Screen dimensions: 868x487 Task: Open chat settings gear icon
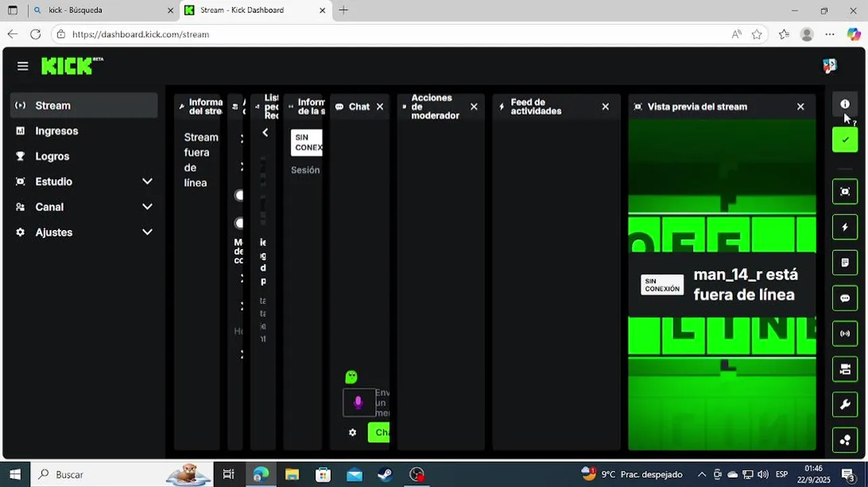[352, 432]
